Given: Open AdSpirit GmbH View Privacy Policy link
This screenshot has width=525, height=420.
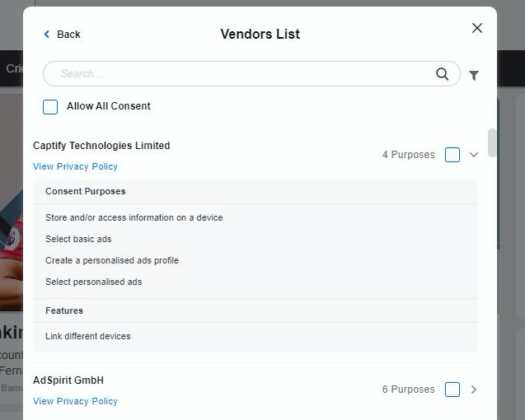Looking at the screenshot, I should click(75, 401).
